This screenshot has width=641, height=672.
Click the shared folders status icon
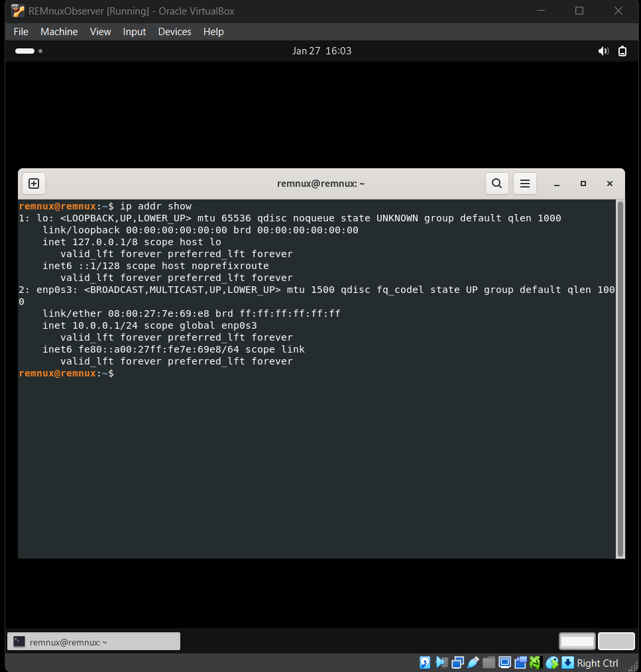point(489,663)
